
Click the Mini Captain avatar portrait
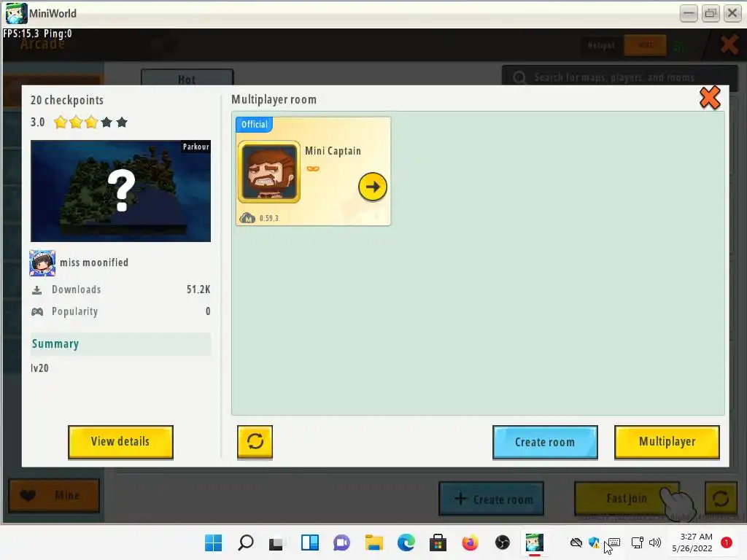coord(269,172)
